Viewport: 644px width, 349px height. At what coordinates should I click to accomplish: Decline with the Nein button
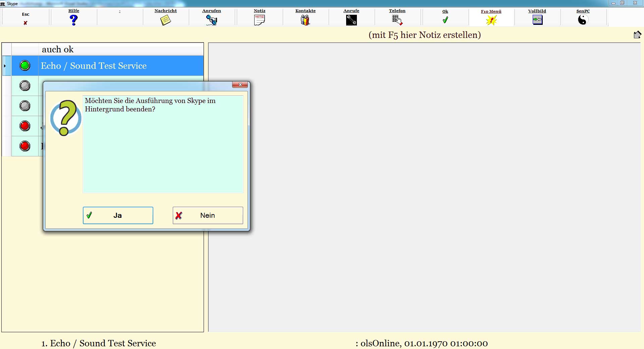[208, 215]
